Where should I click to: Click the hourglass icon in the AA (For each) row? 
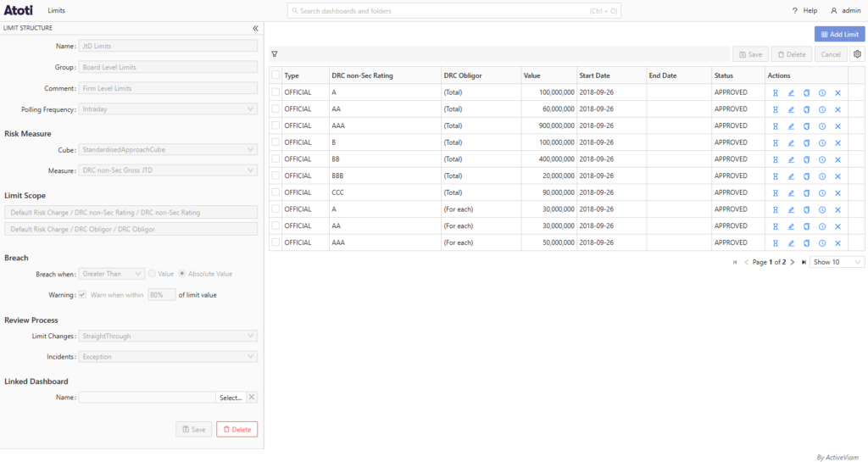776,226
